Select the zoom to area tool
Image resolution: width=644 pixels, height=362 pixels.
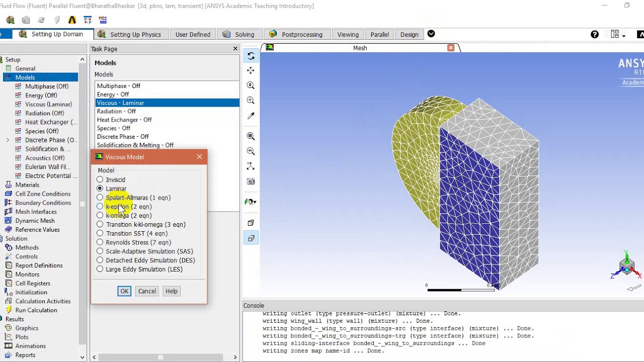(x=251, y=101)
